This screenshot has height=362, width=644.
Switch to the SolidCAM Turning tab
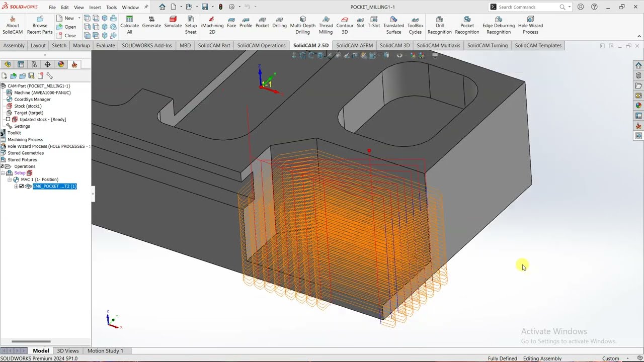(x=488, y=45)
